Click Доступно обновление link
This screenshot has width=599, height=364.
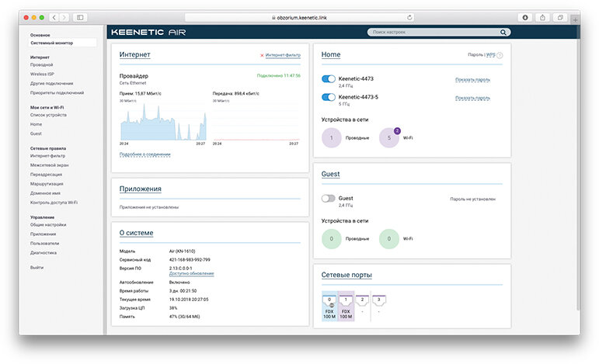[191, 273]
